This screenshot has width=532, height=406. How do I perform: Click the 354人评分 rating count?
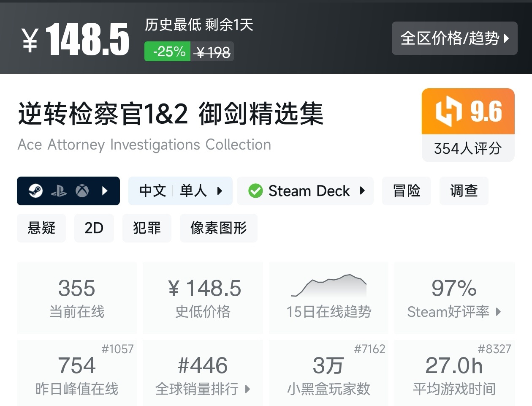[x=468, y=148]
